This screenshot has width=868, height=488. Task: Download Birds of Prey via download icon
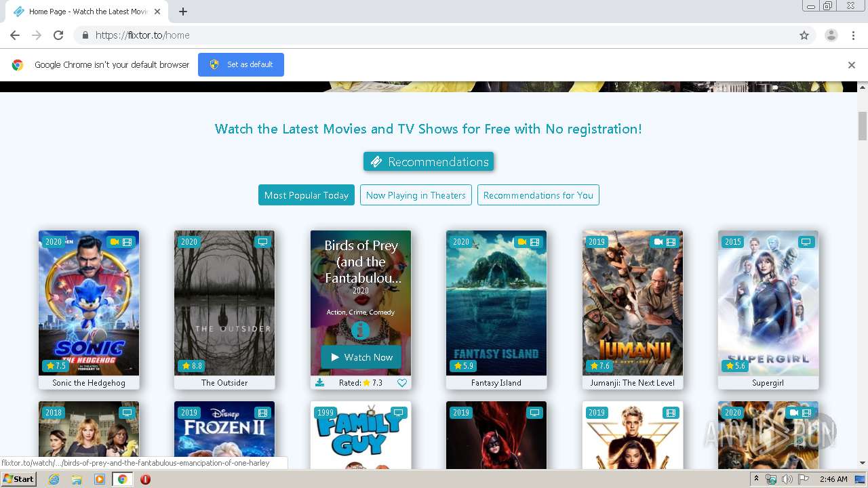(320, 383)
